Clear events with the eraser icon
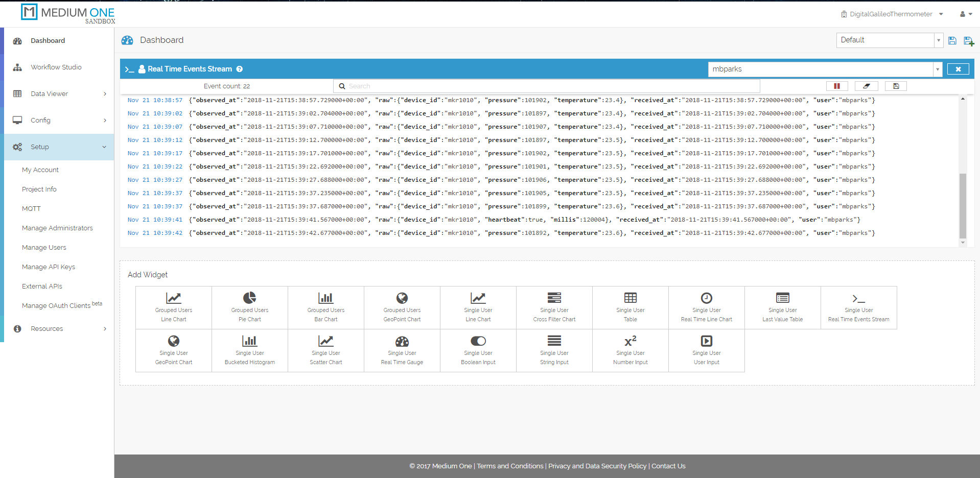 (x=866, y=86)
